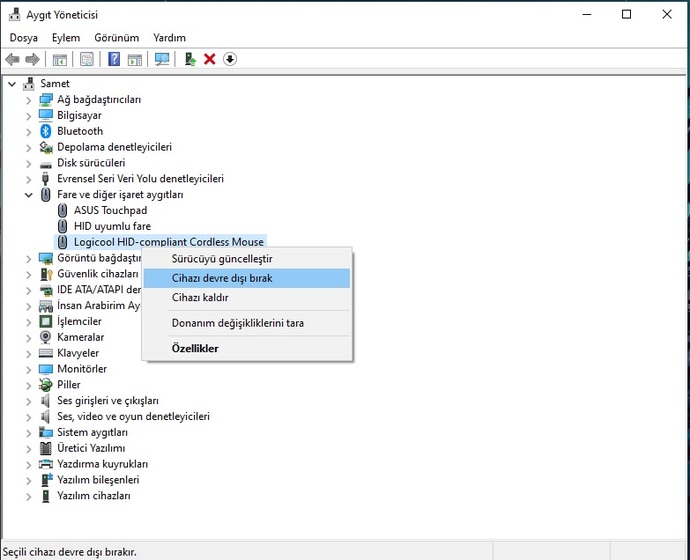Collapse the Samet root node

(12, 84)
